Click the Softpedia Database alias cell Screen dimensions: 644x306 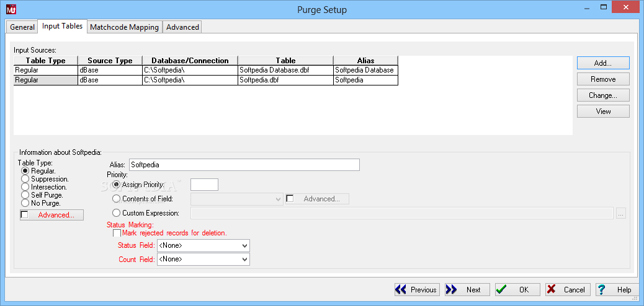click(366, 70)
